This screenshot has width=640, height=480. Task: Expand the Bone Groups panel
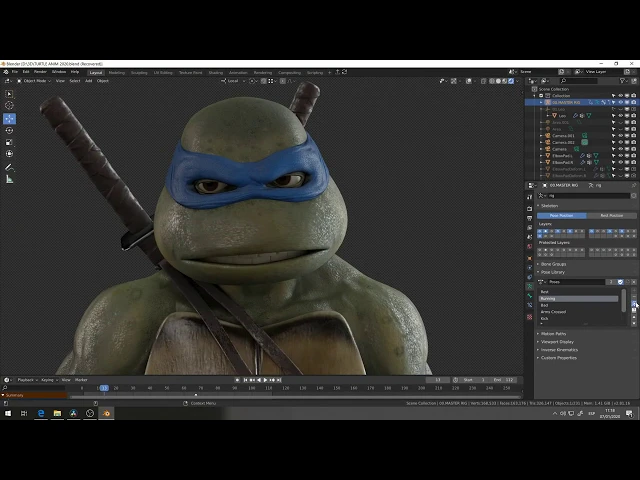click(x=553, y=264)
